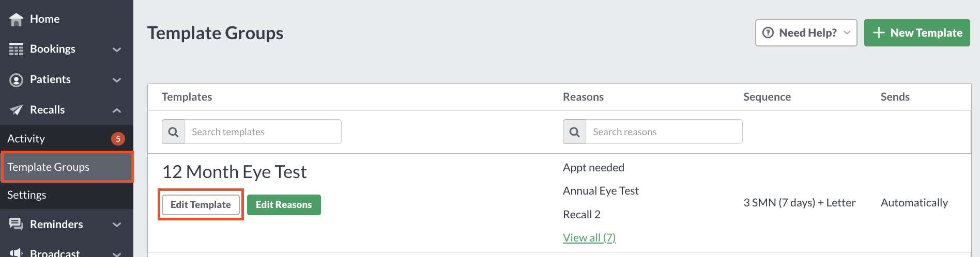Click the Home house icon
Screen dimensions: 980x257
pyautogui.click(x=16, y=19)
